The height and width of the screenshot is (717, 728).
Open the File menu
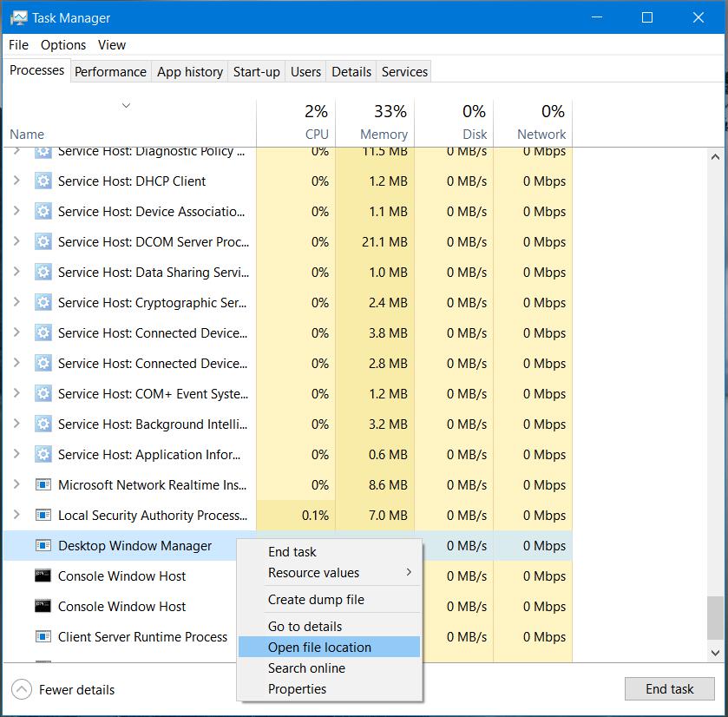18,45
